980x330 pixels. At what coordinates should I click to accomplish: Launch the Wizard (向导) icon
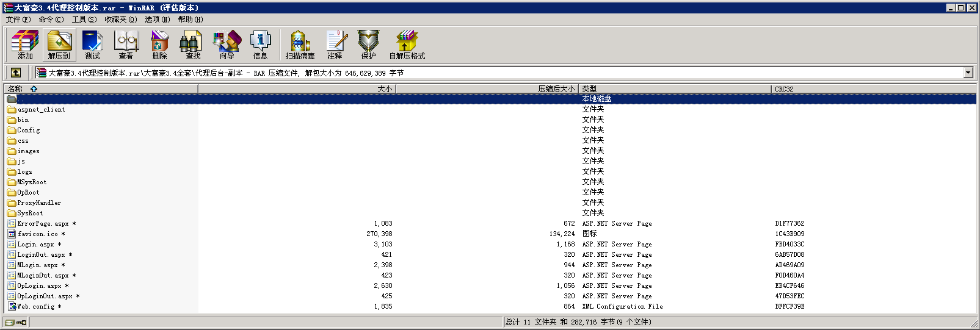click(227, 45)
